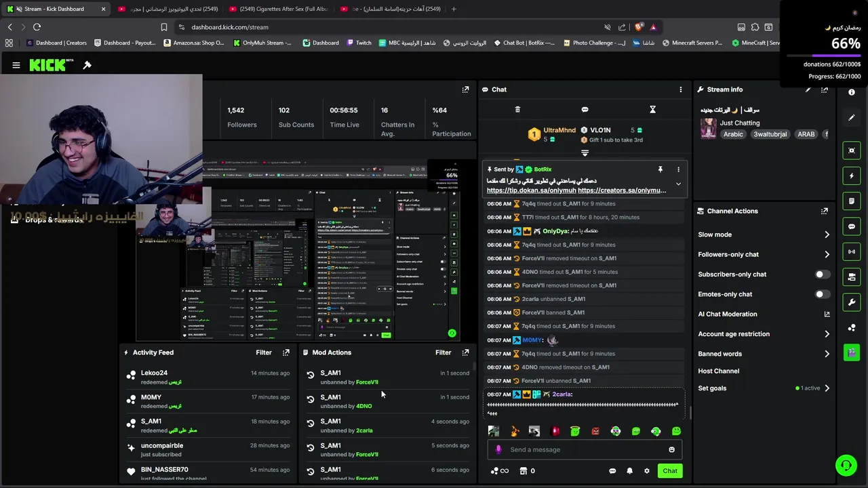Open the Dashboard Creators bookmark
The height and width of the screenshot is (488, 868).
(x=56, y=43)
